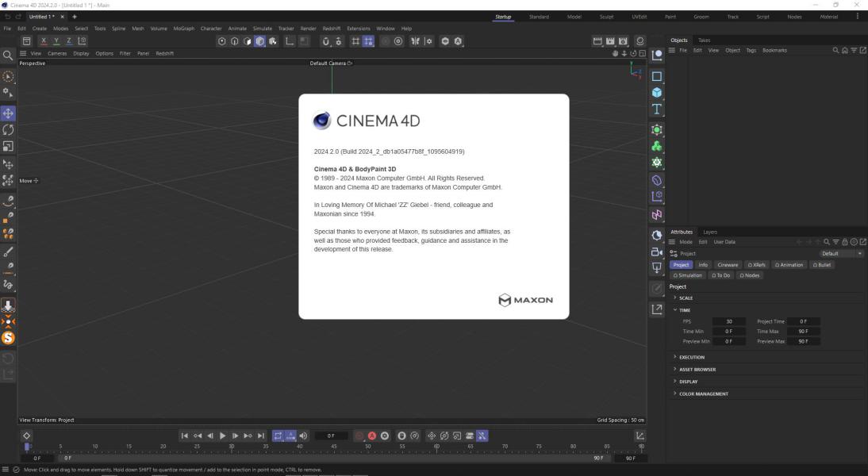Open the green gear Effector palette
The width and height of the screenshot is (868, 476).
pyautogui.click(x=657, y=163)
